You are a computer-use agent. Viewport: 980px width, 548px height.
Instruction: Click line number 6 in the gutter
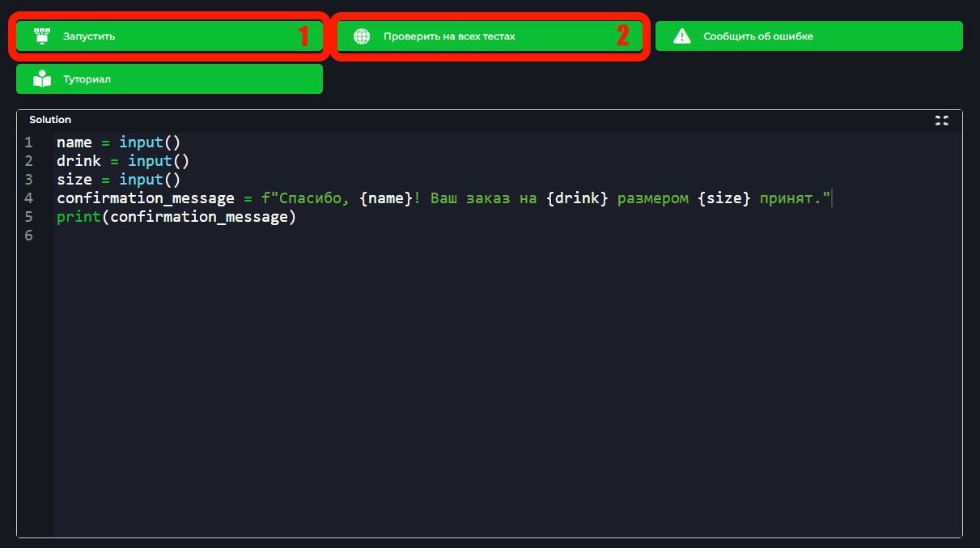click(x=29, y=236)
